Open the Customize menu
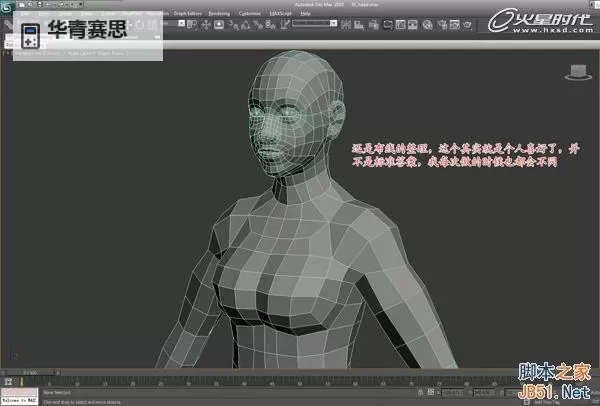 pyautogui.click(x=250, y=13)
